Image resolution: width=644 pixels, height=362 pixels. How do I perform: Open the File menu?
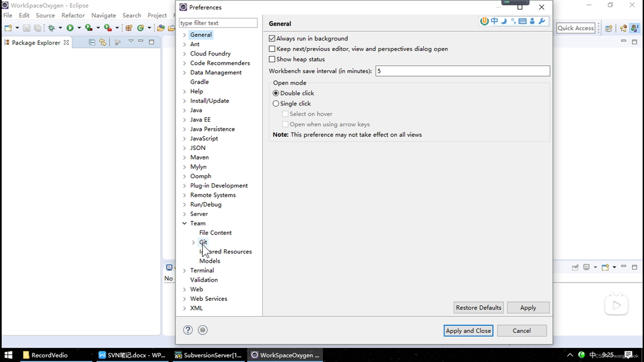coord(8,15)
